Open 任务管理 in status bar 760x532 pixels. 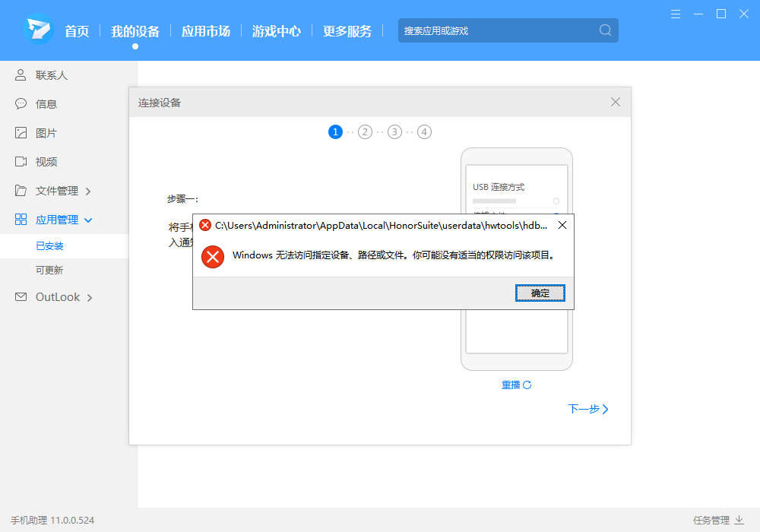tap(711, 520)
